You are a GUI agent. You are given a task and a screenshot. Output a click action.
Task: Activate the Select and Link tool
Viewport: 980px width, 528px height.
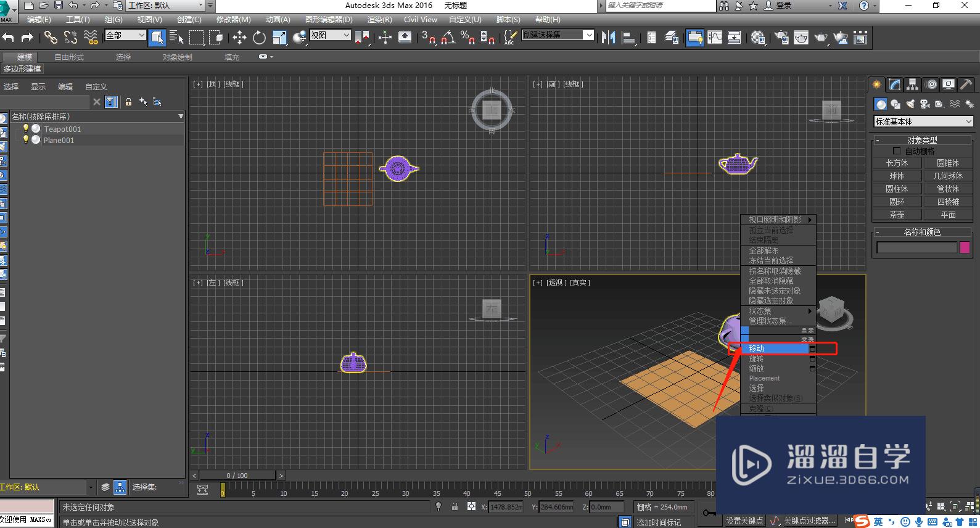tap(51, 38)
